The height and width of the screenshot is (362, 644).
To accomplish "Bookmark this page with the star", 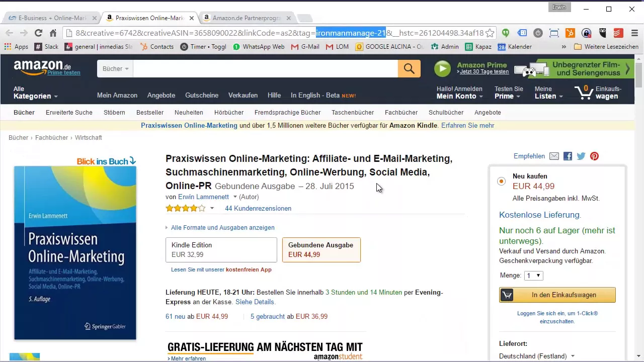I will point(490,33).
